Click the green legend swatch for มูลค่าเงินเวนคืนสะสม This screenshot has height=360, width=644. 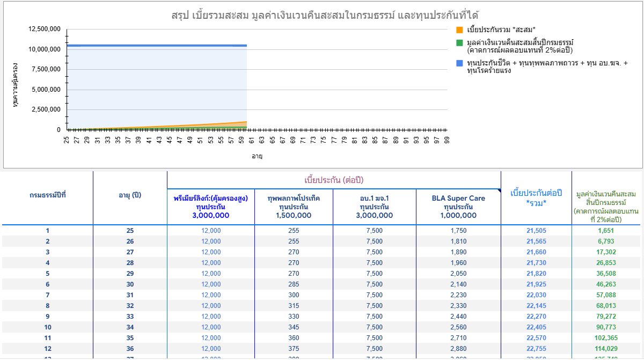[x=459, y=42]
